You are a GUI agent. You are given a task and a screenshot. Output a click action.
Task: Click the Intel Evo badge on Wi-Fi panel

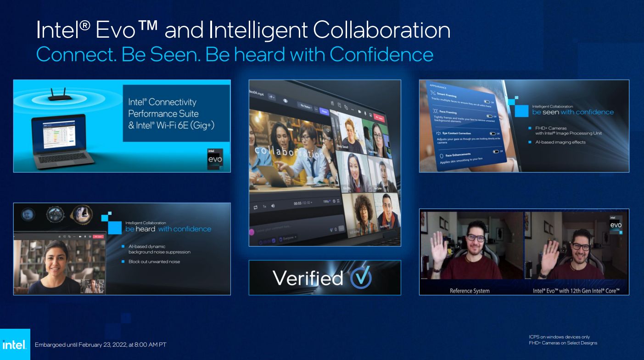(x=215, y=159)
